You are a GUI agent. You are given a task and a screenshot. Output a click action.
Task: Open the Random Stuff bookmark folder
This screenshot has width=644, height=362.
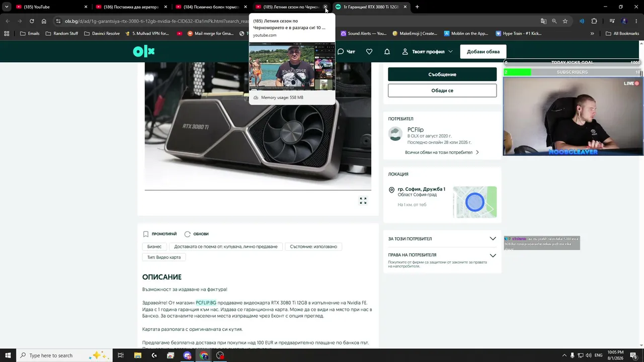[x=62, y=34]
